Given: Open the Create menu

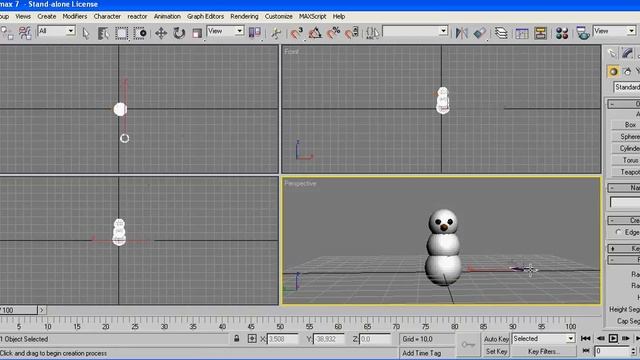Looking at the screenshot, I should click(47, 16).
